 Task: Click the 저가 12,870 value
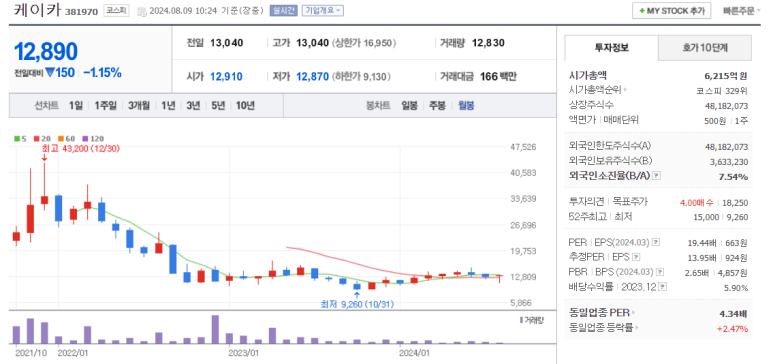tap(313, 76)
